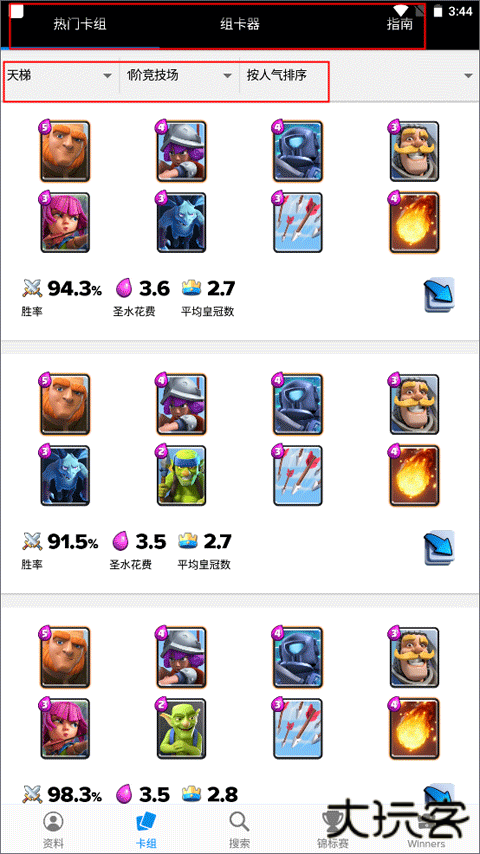Expand the 天梯 mode dropdown
480x854 pixels.
(x=60, y=75)
